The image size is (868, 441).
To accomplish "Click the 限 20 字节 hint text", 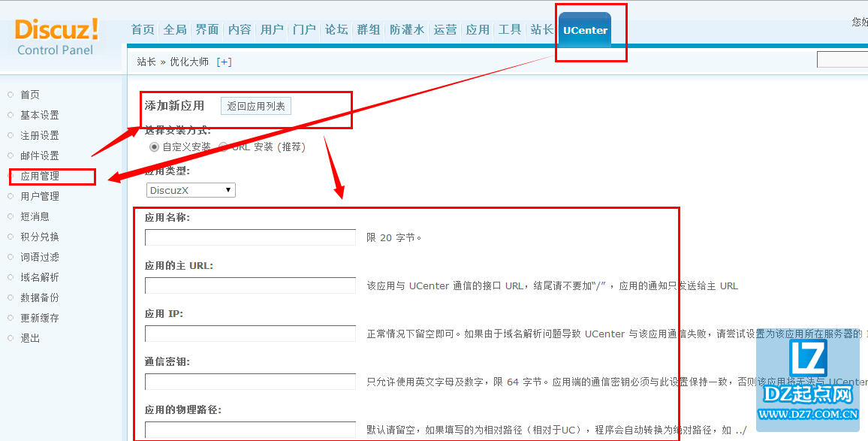I will pyautogui.click(x=394, y=237).
